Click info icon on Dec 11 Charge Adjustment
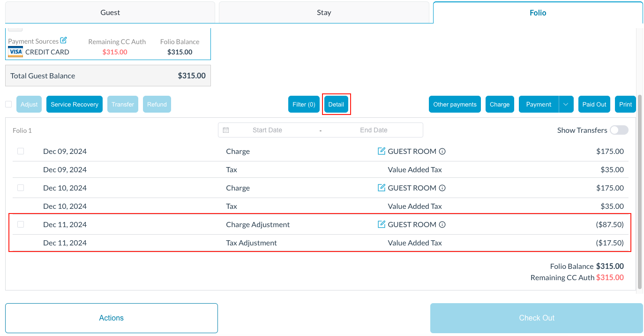The height and width of the screenshot is (336, 644). (442, 225)
